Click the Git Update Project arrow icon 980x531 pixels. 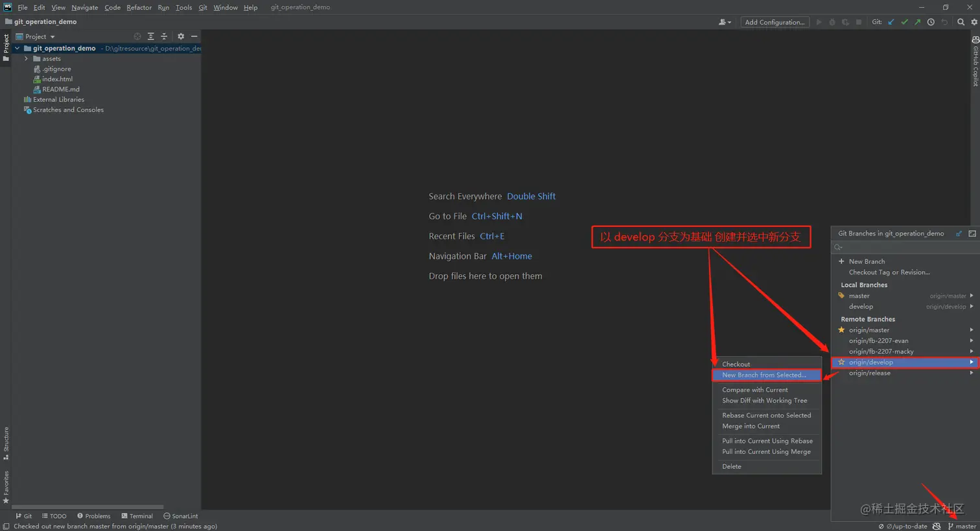[891, 22]
